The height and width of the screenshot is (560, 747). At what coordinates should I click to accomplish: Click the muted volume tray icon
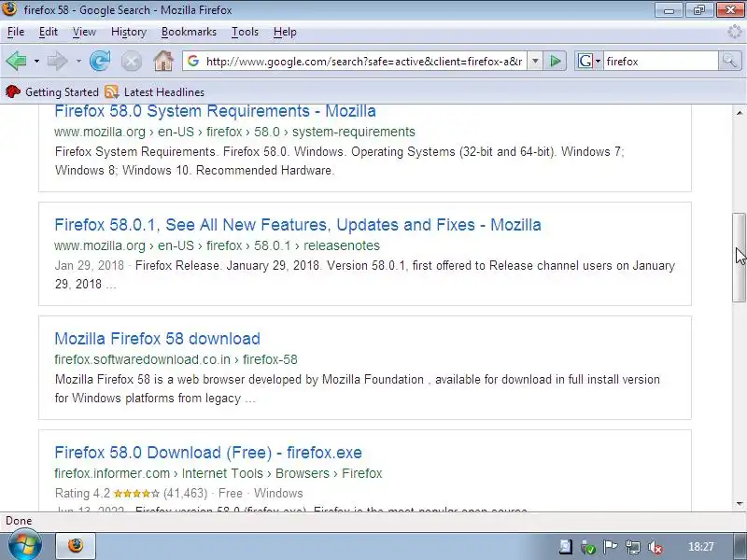coord(655,547)
